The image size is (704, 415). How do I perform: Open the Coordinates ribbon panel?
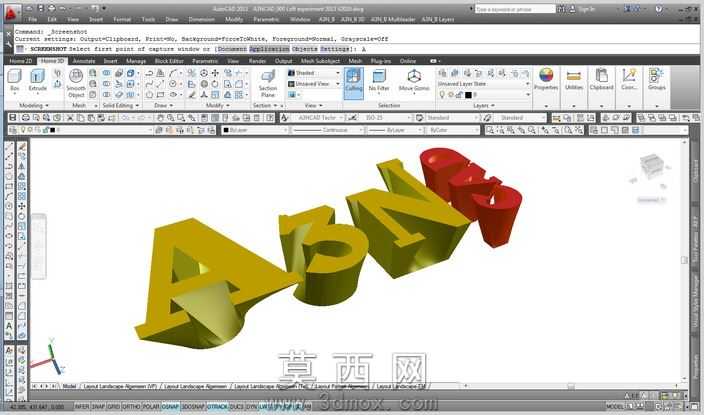pyautogui.click(x=629, y=79)
